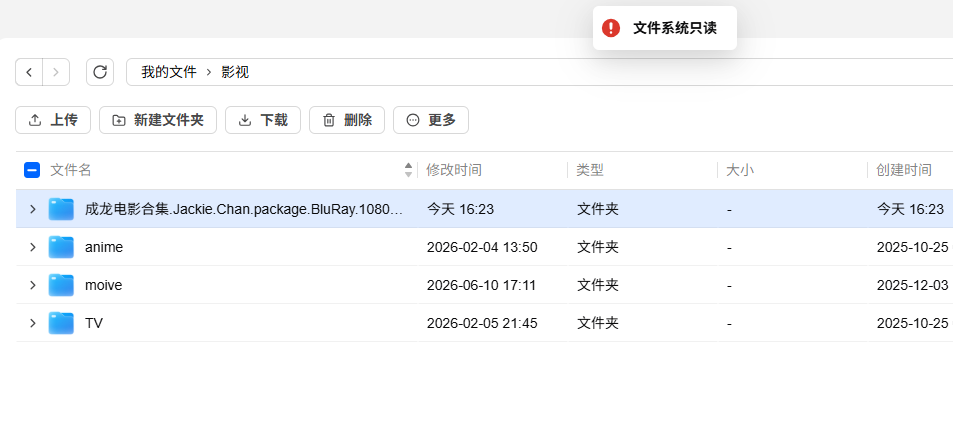Refresh the folder listing
The image size is (953, 431).
point(100,72)
